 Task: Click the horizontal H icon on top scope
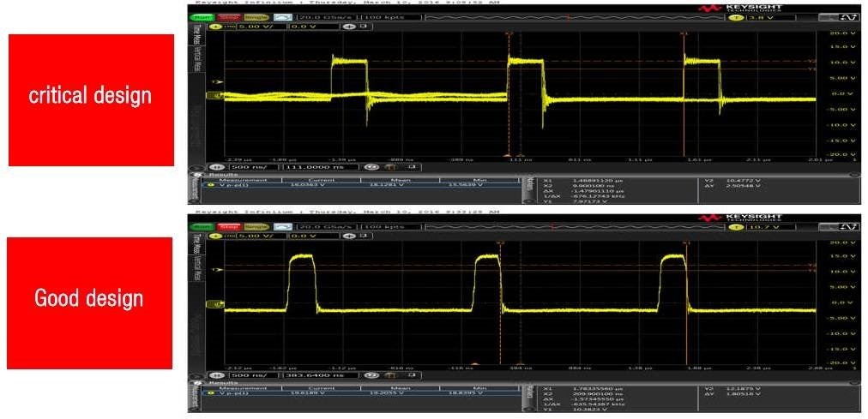pos(215,166)
